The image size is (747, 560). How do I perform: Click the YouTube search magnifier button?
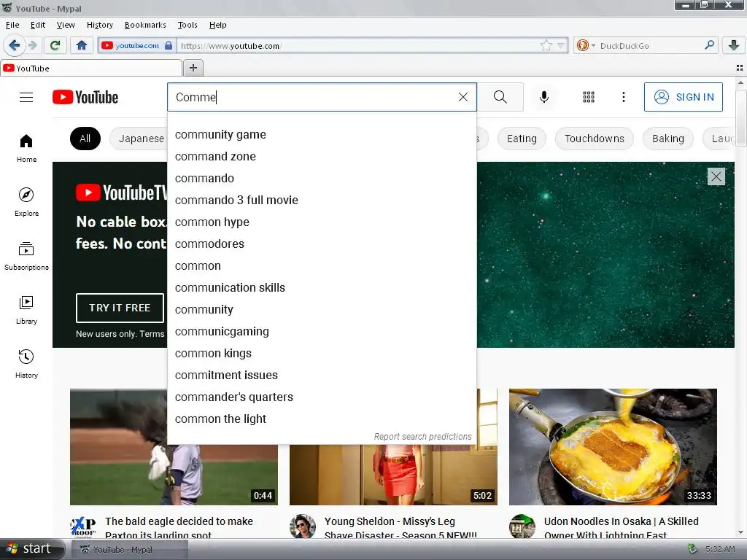(x=500, y=97)
